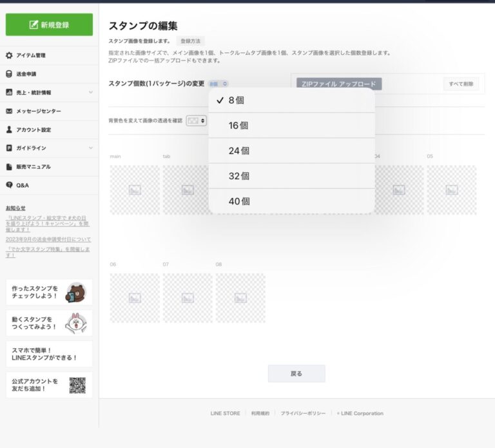Click the 戻る button
This screenshot has width=495, height=448.
[296, 373]
